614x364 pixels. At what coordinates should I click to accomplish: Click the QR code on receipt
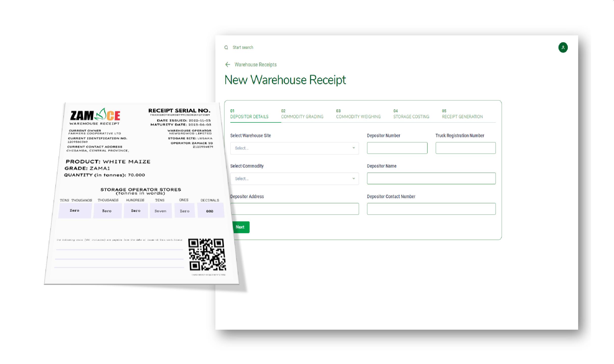[207, 254]
